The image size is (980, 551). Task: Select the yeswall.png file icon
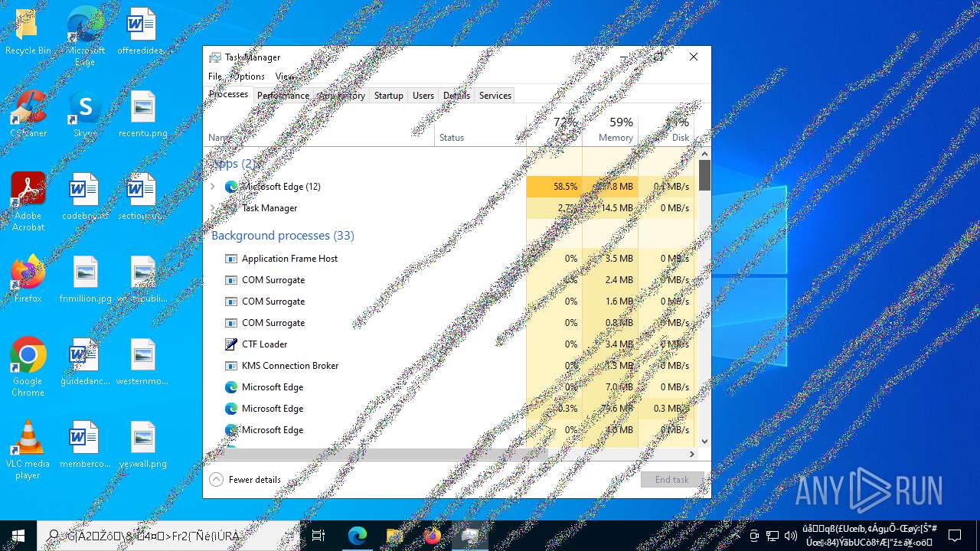142,445
